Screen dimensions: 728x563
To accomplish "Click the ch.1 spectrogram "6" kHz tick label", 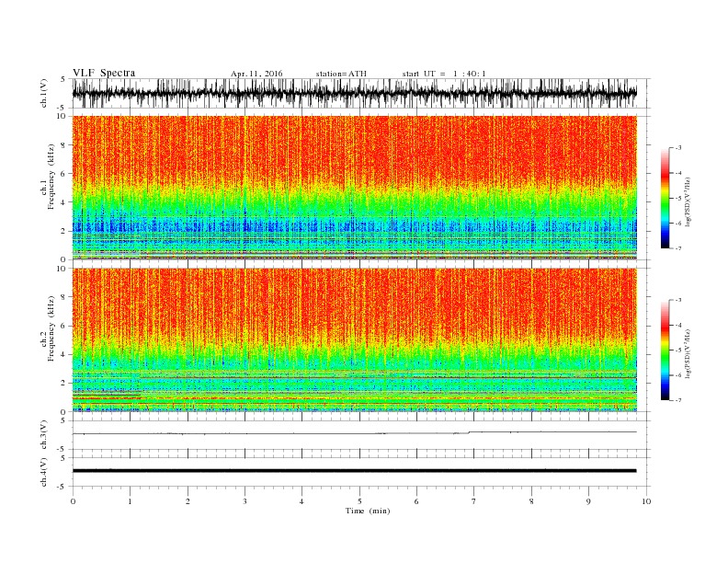I will pyautogui.click(x=64, y=174).
